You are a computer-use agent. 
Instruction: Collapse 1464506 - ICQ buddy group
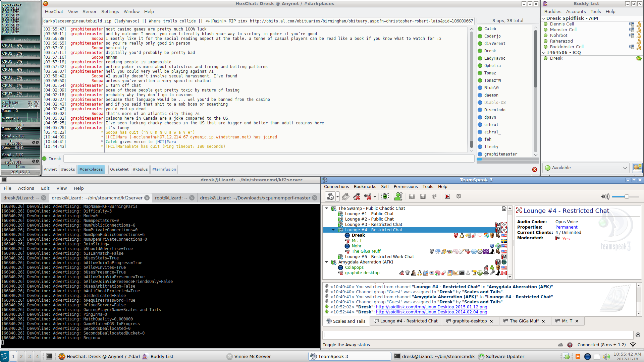pos(544,53)
